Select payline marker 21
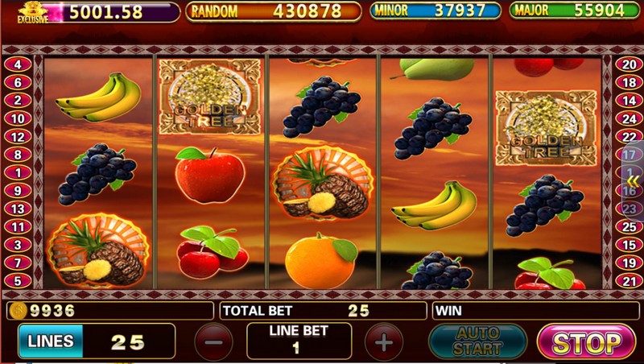This screenshot has height=364, width=644. click(x=630, y=281)
